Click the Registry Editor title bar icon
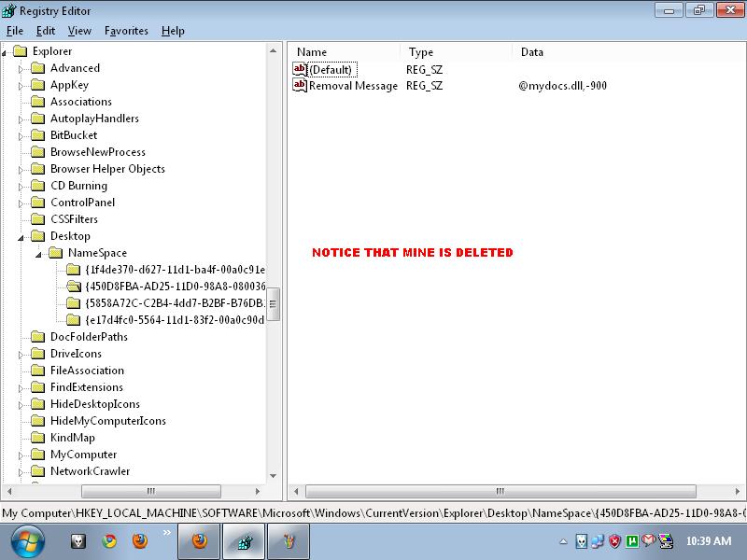747x560 pixels. tap(9, 10)
